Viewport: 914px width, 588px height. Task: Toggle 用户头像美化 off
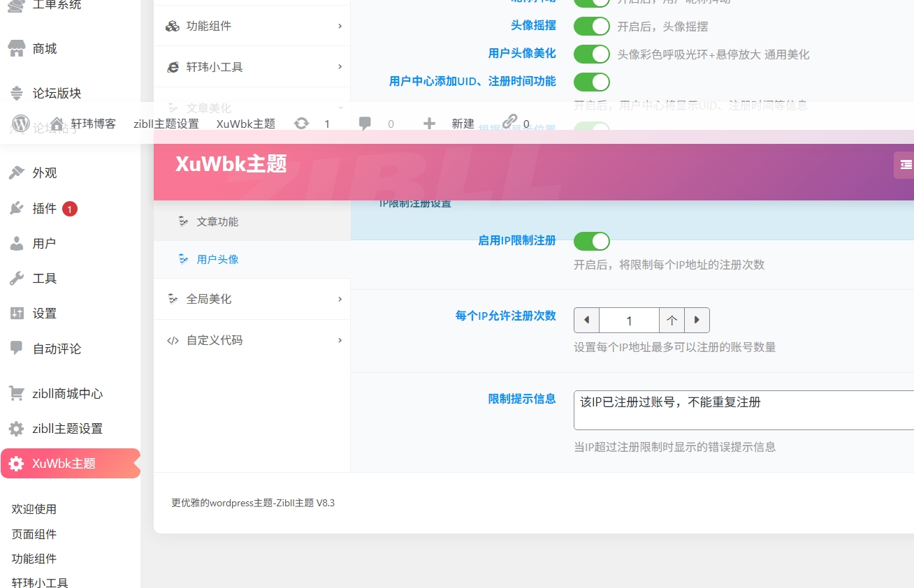tap(592, 54)
